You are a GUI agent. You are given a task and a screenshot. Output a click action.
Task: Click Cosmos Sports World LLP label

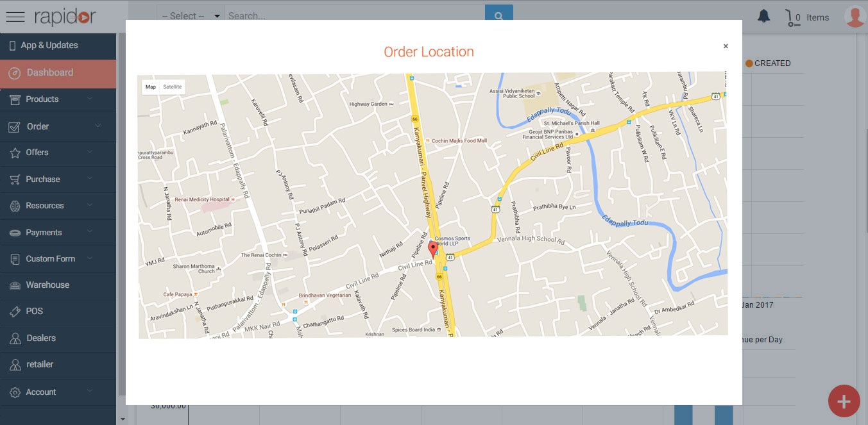tap(452, 242)
